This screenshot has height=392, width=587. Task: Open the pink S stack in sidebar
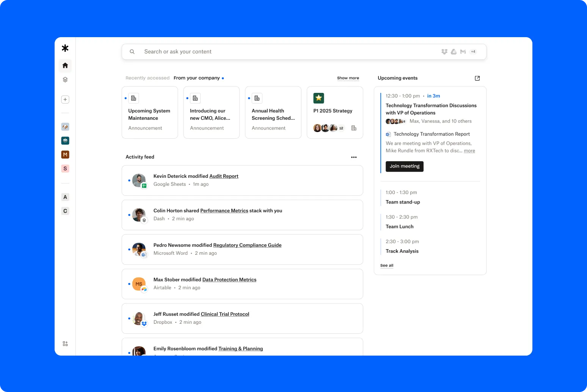(65, 169)
